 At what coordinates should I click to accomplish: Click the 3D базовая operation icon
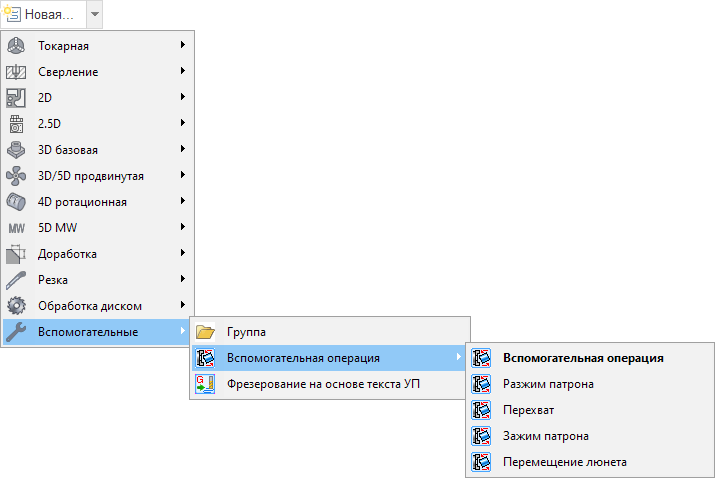pyautogui.click(x=16, y=150)
